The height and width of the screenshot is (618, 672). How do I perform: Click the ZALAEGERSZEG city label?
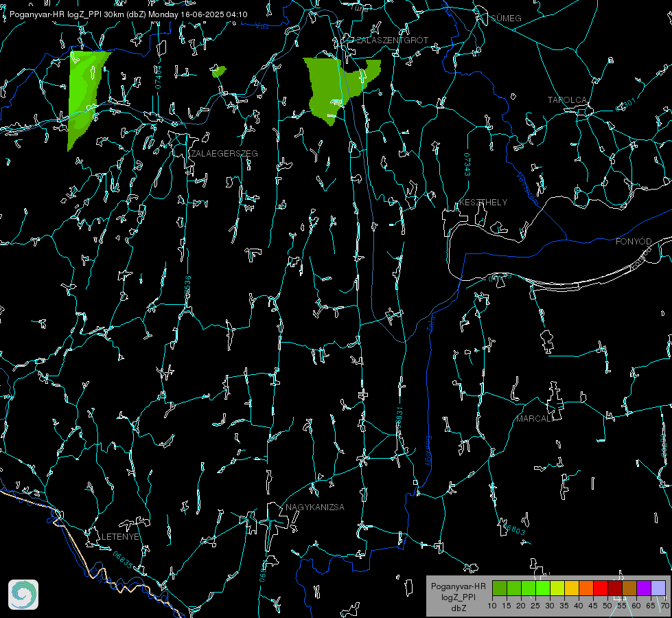(x=224, y=154)
